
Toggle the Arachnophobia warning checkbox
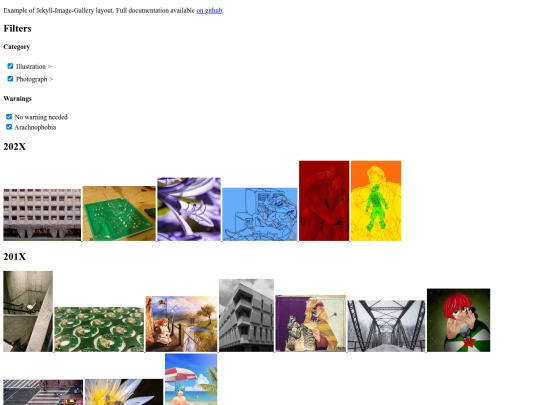[9, 127]
